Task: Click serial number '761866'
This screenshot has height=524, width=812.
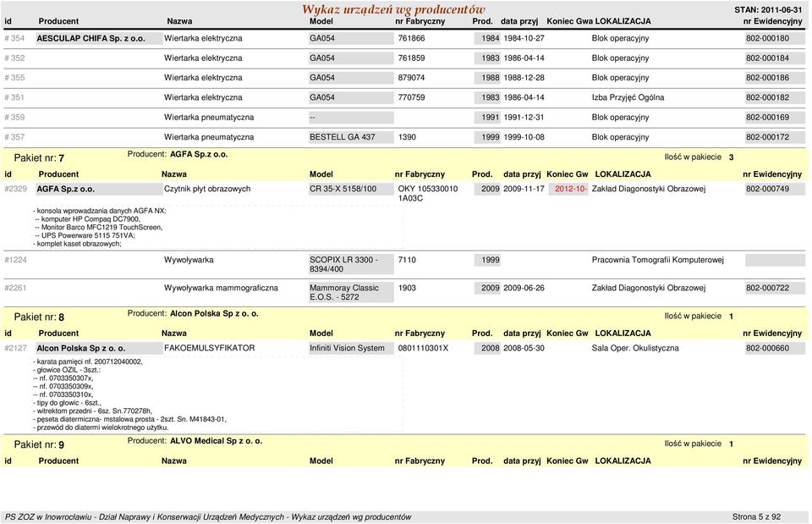Action: (411, 38)
